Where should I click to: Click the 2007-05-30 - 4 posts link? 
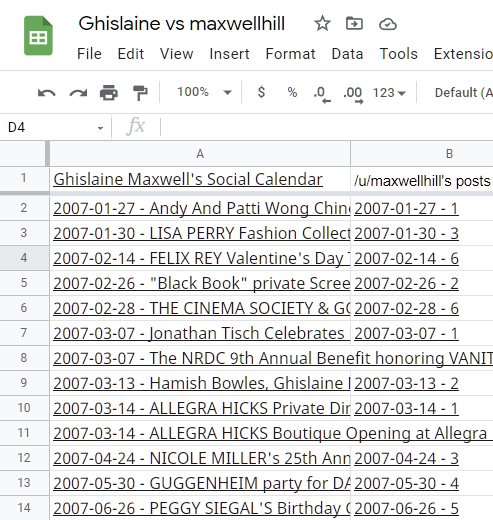(406, 483)
